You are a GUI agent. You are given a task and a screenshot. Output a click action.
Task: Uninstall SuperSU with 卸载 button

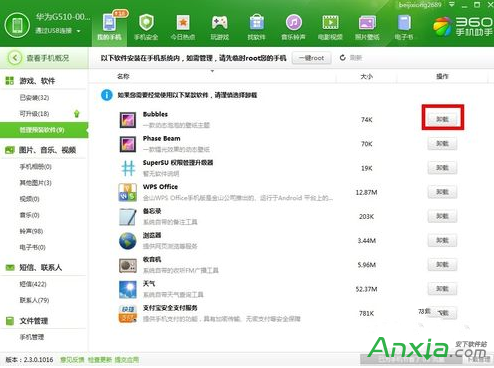tap(442, 168)
